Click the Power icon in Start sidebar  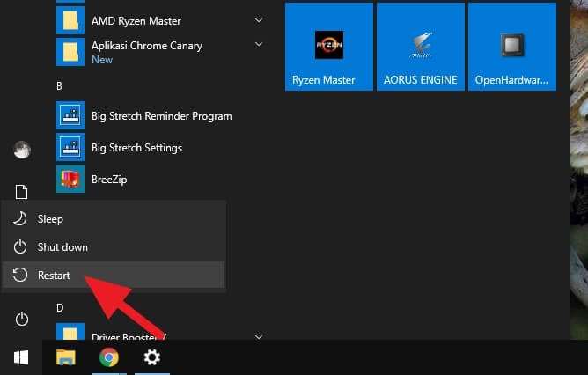(x=22, y=320)
